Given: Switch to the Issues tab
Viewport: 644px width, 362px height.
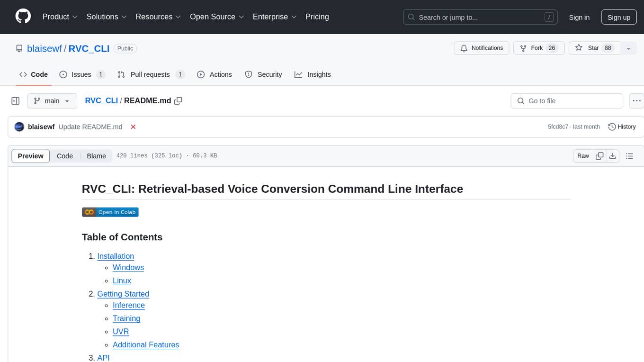Looking at the screenshot, I should pos(82,74).
